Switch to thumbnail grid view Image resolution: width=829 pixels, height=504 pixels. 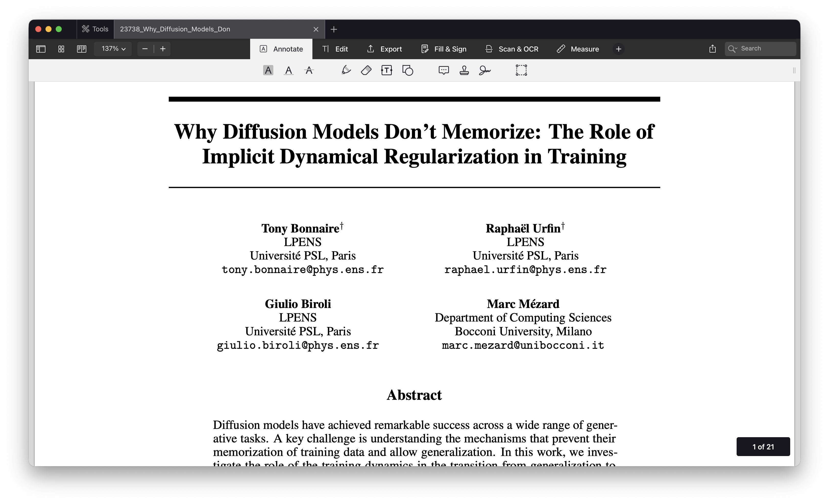tap(61, 49)
